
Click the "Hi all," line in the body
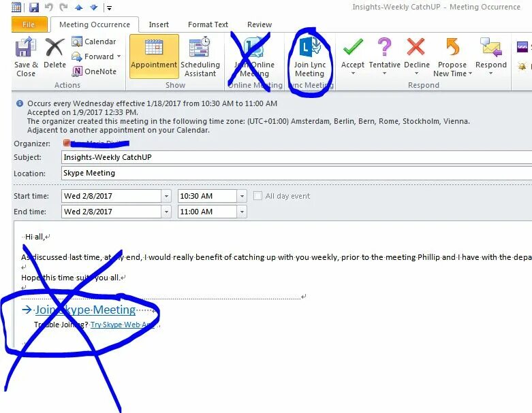point(35,237)
